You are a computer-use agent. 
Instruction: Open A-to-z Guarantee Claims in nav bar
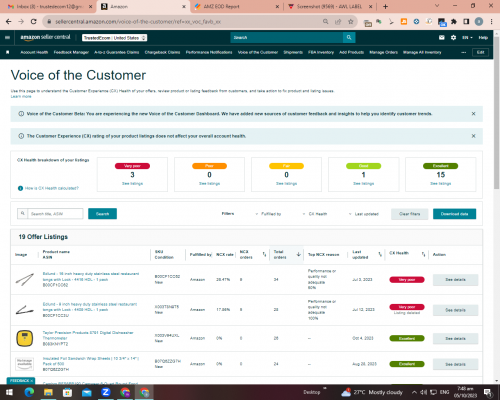(x=117, y=52)
